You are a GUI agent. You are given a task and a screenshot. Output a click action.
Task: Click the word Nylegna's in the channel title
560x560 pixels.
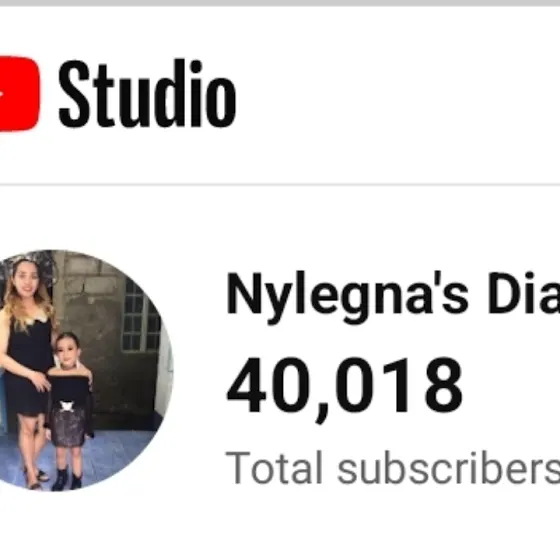[347, 297]
